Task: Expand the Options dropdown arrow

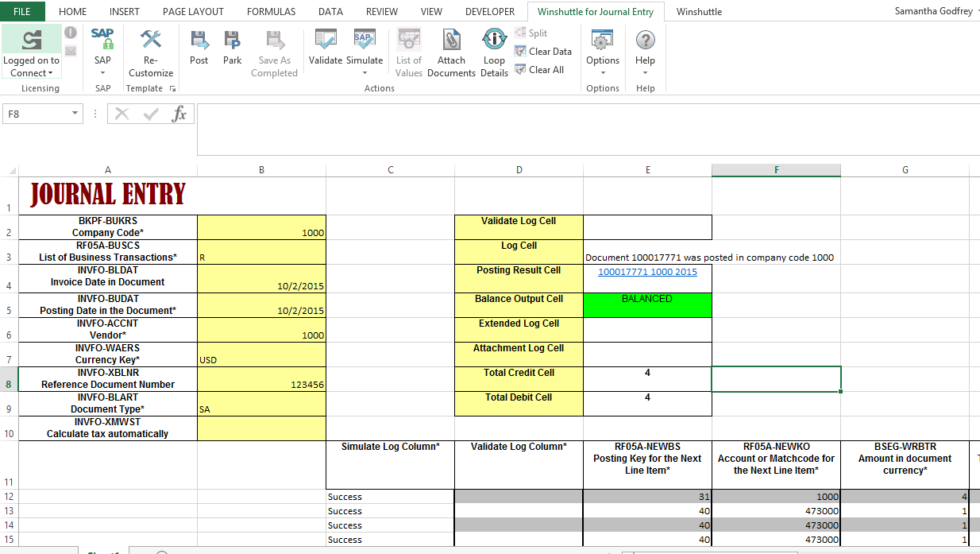Action: [603, 73]
